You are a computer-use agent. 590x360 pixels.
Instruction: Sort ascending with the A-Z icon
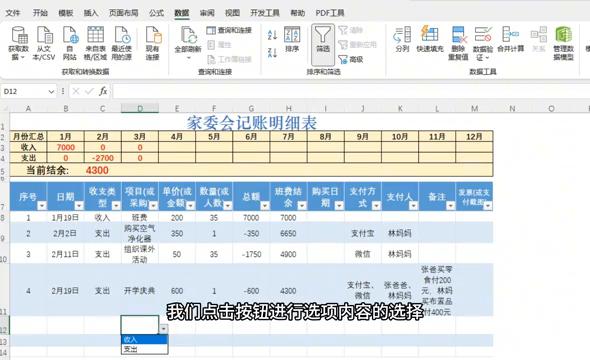click(x=272, y=35)
